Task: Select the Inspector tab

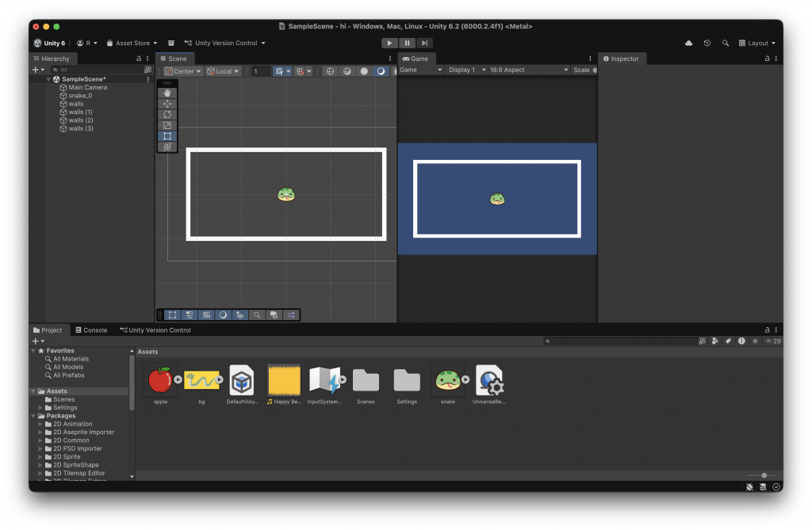Action: coord(621,59)
